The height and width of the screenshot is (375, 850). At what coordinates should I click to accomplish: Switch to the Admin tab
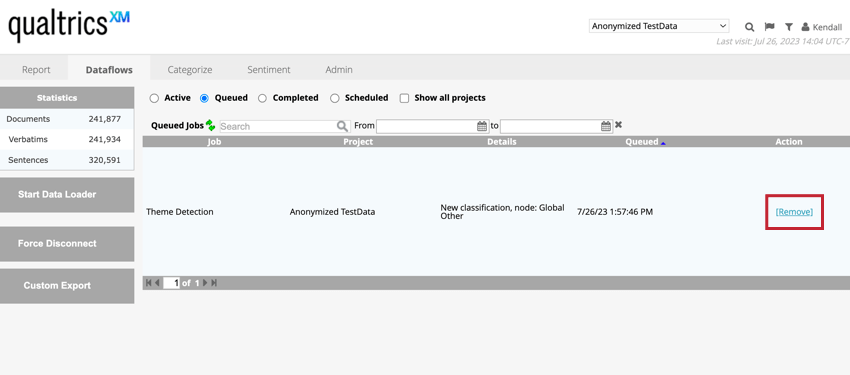(339, 69)
